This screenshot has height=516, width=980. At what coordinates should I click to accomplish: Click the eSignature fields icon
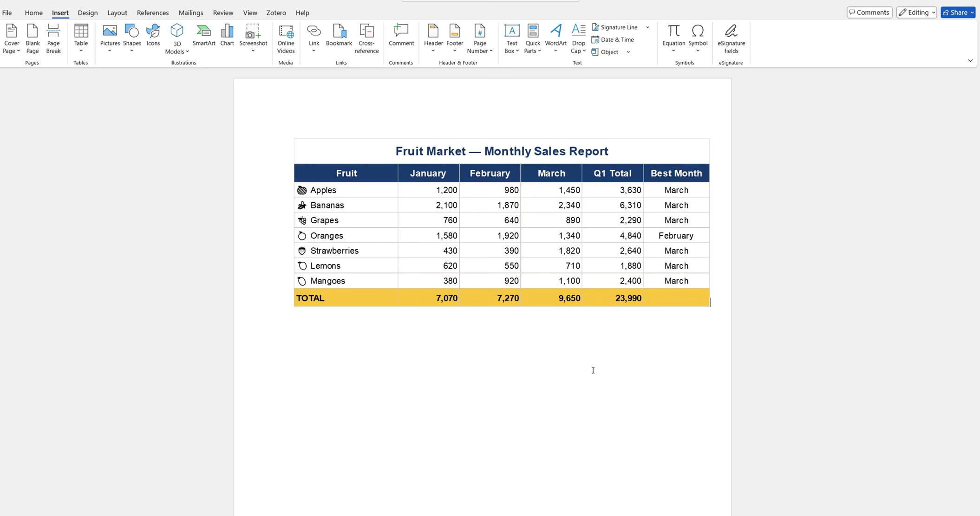[x=731, y=39]
